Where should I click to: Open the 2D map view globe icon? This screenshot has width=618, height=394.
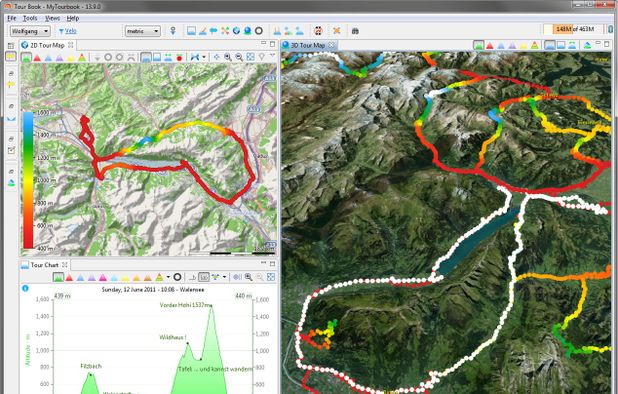[236, 31]
